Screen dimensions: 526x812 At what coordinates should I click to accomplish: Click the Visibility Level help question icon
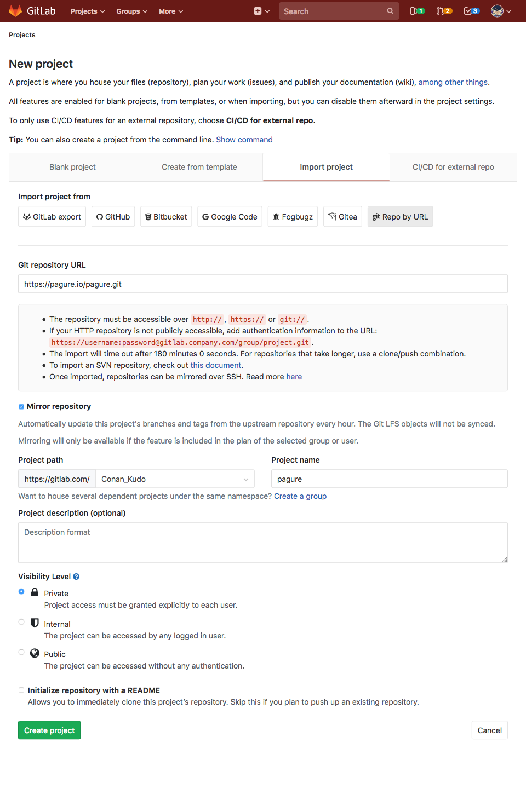click(76, 577)
